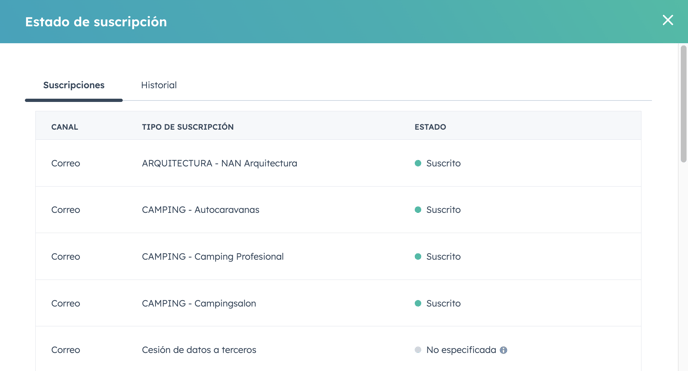
Task: Select ARQUITECTURA - NAN Arquitectura subscription
Action: 219,163
